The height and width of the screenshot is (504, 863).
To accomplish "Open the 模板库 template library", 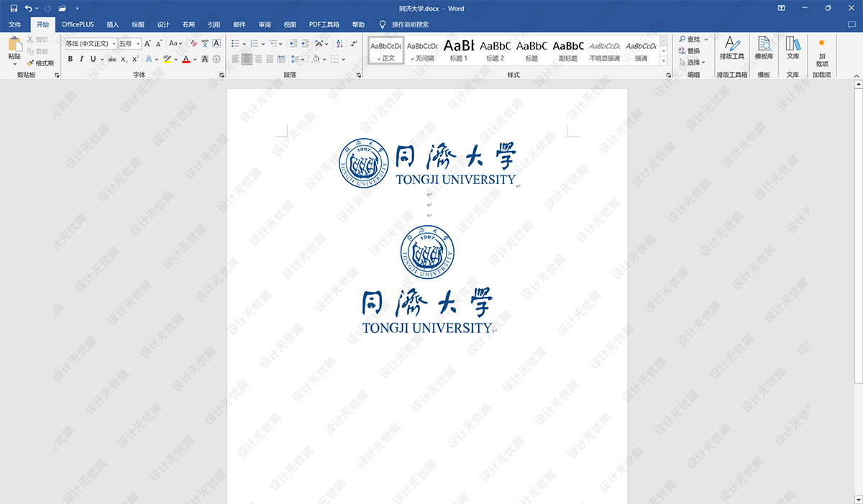I will [764, 47].
